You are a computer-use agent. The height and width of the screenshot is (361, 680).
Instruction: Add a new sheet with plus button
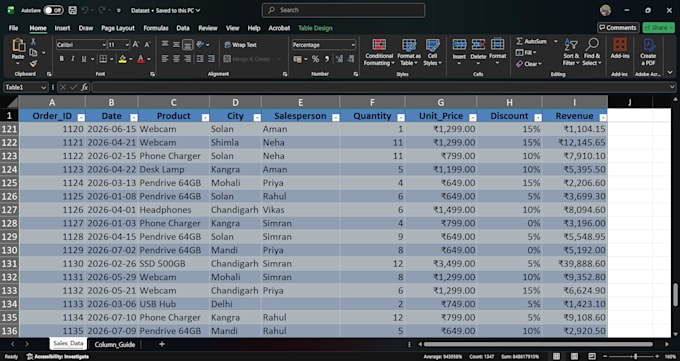click(x=162, y=344)
